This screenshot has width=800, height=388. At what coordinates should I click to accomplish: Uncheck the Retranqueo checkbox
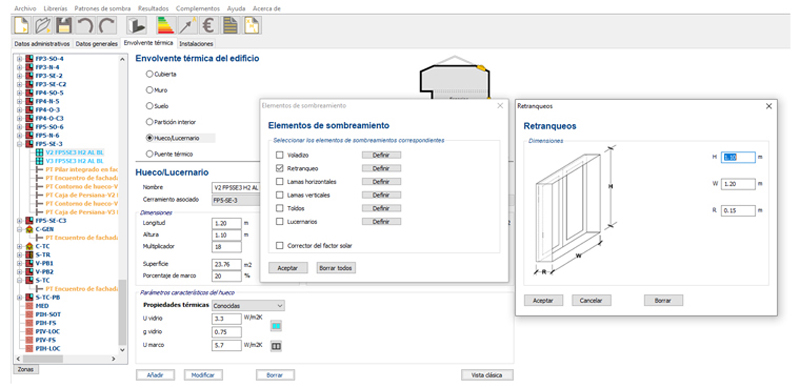pyautogui.click(x=279, y=168)
